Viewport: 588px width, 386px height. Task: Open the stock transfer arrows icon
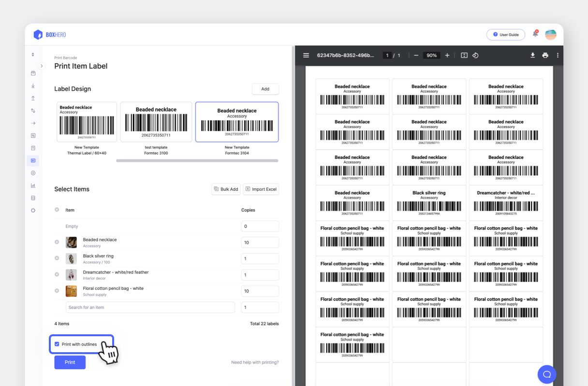click(33, 110)
